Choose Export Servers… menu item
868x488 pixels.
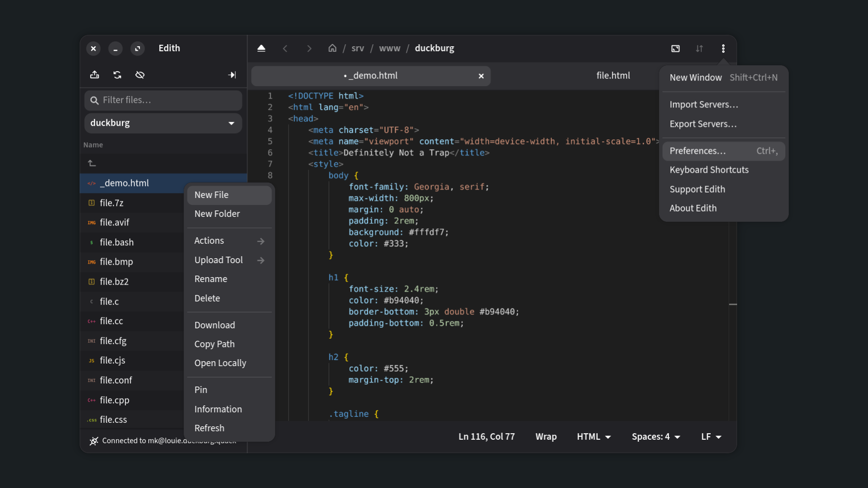[724, 124]
